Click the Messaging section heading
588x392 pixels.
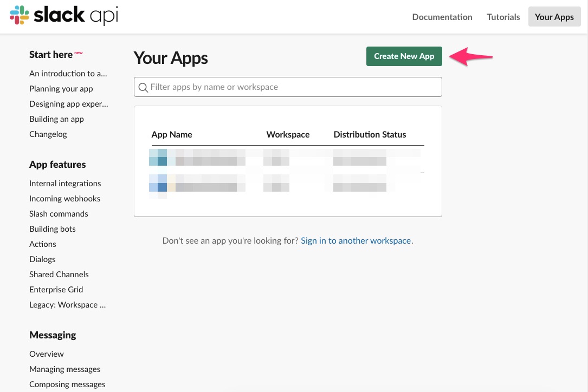(53, 335)
